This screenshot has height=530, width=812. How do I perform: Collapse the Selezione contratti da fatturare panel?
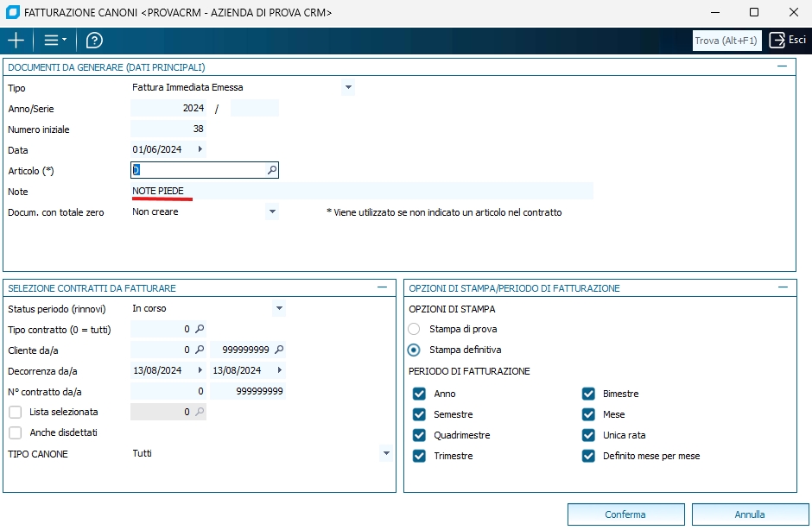click(382, 287)
